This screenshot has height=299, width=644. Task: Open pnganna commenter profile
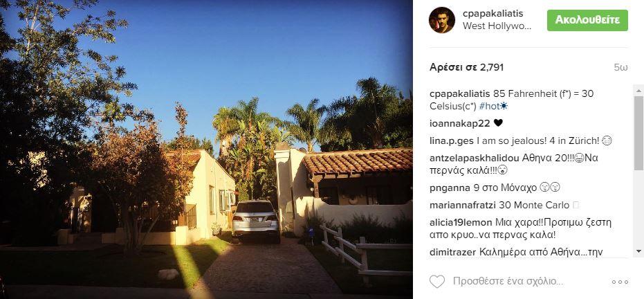450,188
